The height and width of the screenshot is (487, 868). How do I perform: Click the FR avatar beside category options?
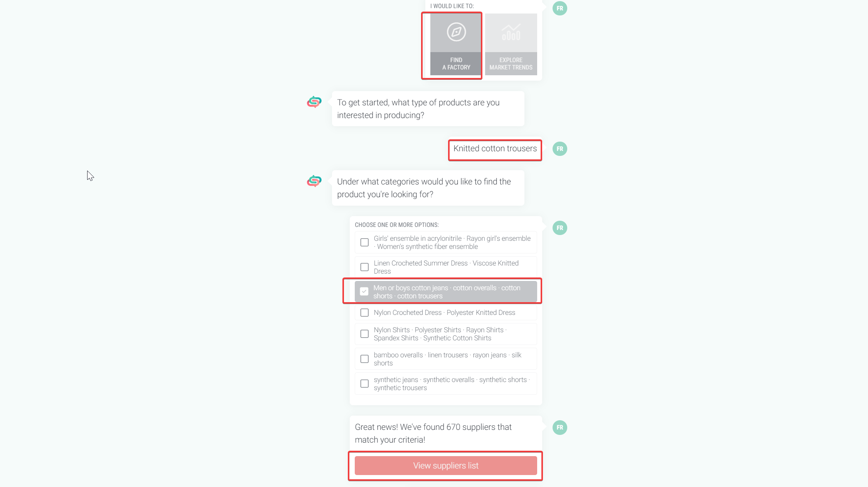[560, 228]
